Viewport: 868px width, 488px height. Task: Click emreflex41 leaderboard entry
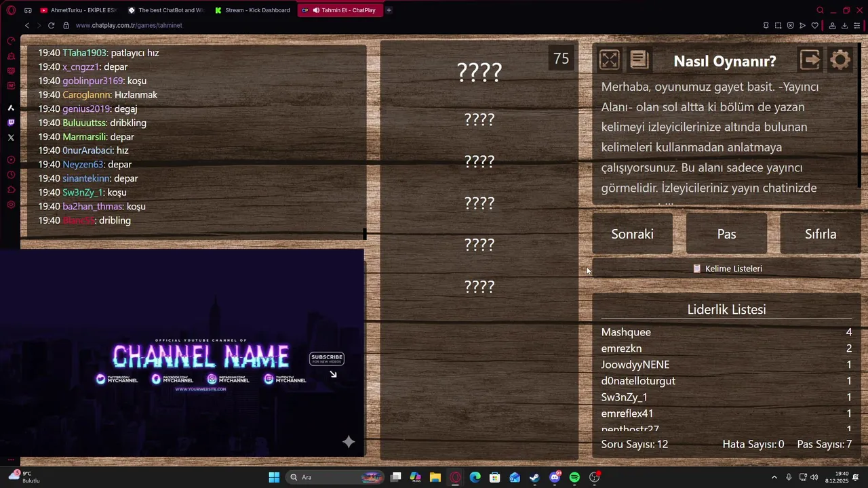pos(627,413)
